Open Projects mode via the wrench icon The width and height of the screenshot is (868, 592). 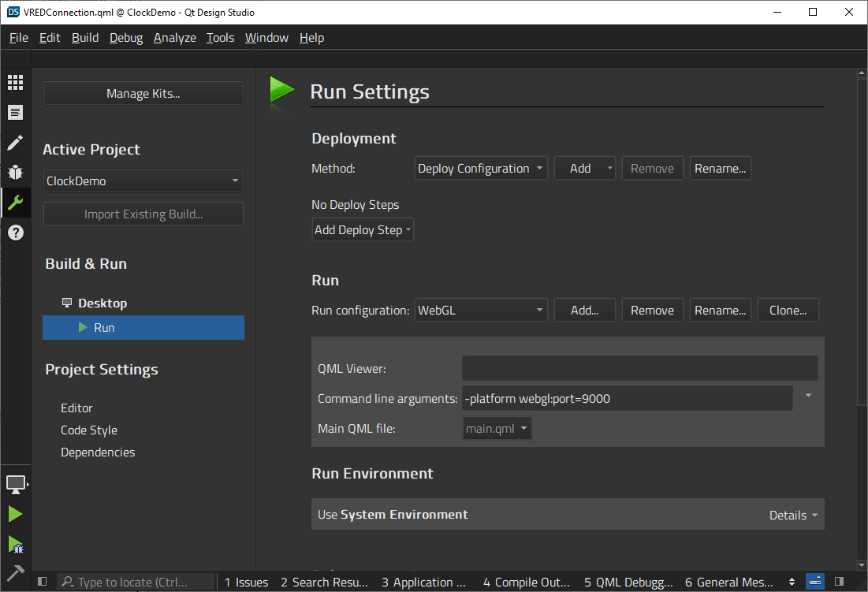pos(17,203)
